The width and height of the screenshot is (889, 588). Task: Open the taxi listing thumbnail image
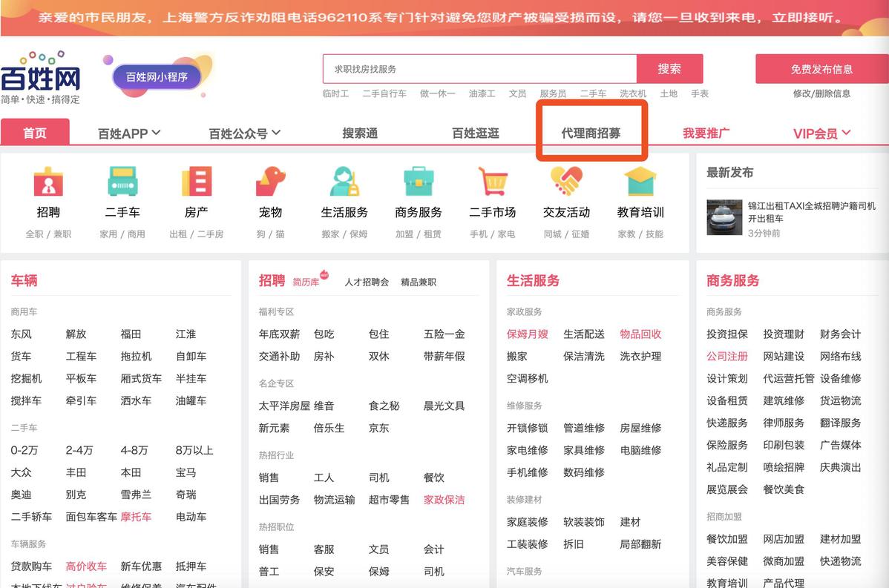click(724, 217)
